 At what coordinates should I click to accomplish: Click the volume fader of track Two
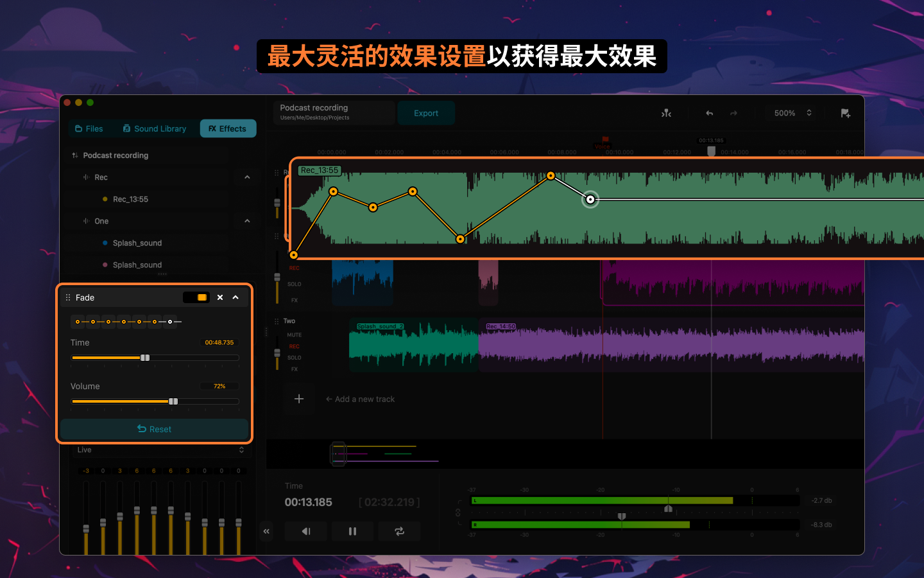[x=277, y=353]
